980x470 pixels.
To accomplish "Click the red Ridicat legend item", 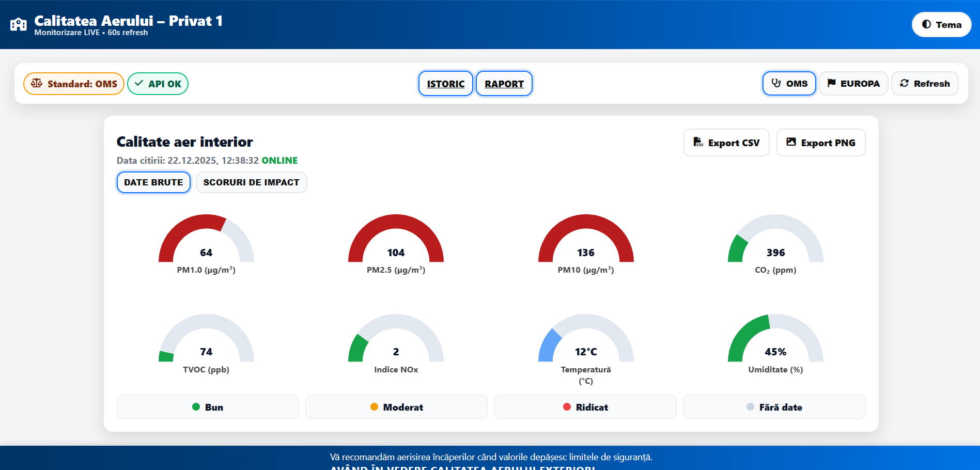I will (x=585, y=407).
